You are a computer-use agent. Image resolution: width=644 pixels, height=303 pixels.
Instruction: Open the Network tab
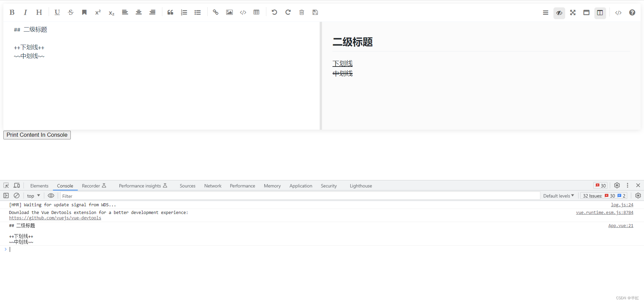(x=213, y=186)
